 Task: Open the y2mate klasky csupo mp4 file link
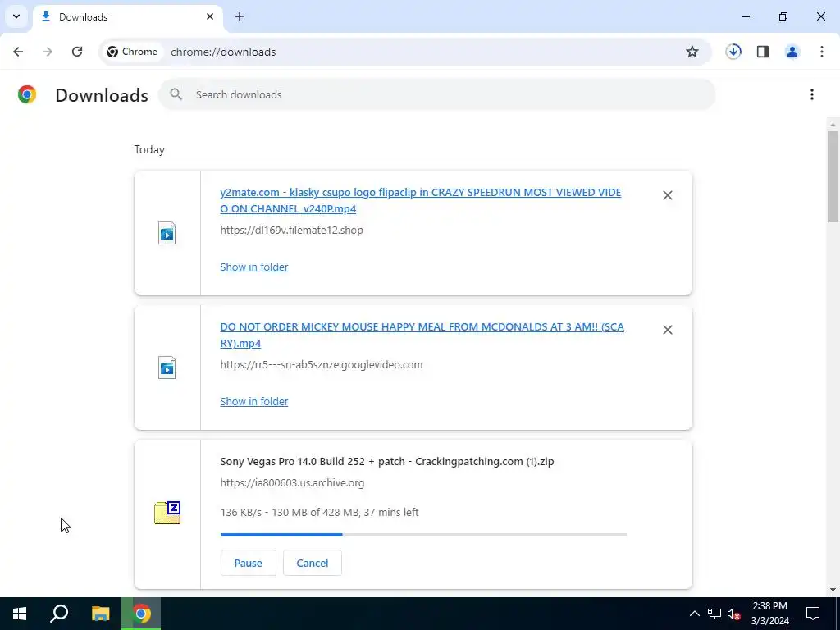(421, 200)
